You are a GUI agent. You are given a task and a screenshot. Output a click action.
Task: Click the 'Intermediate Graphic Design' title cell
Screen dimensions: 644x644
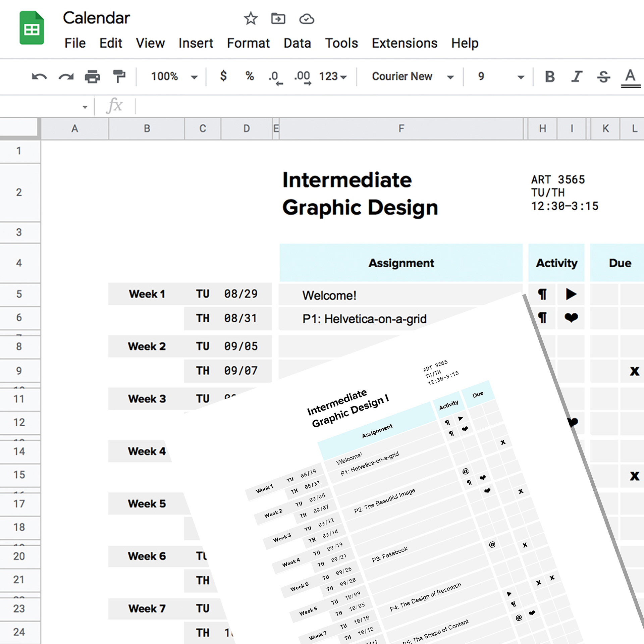point(360,194)
